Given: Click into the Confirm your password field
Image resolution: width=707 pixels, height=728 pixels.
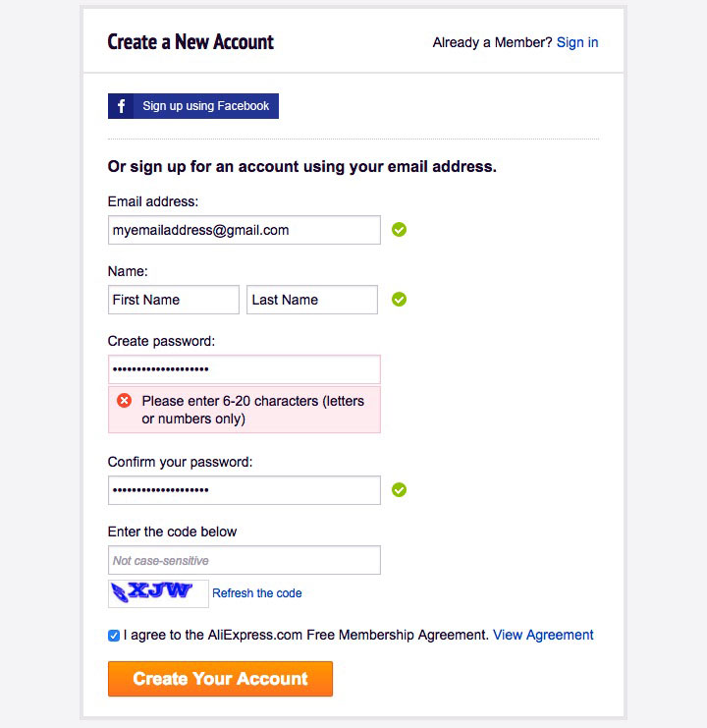Looking at the screenshot, I should pyautogui.click(x=244, y=490).
